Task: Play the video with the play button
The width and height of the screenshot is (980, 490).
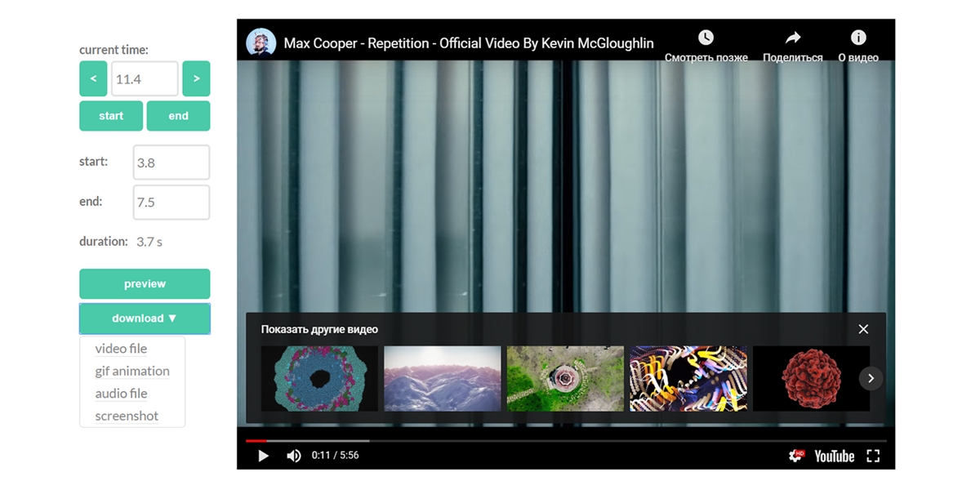Action: click(263, 456)
